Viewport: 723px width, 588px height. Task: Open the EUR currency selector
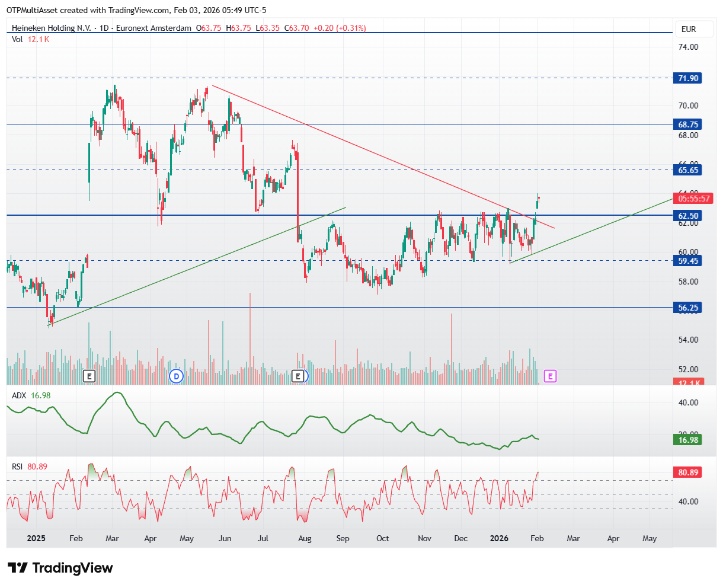click(689, 29)
